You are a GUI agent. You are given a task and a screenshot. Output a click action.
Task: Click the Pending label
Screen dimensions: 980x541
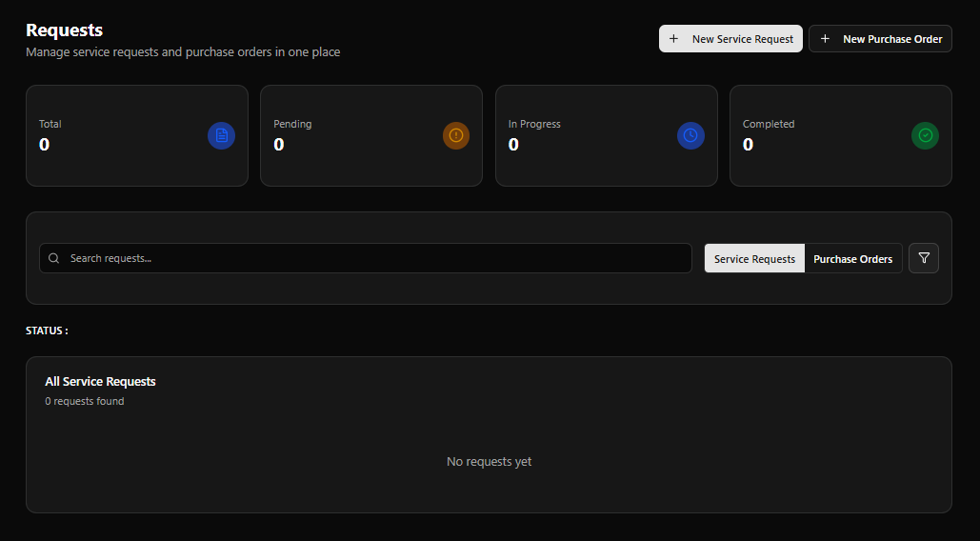[292, 124]
